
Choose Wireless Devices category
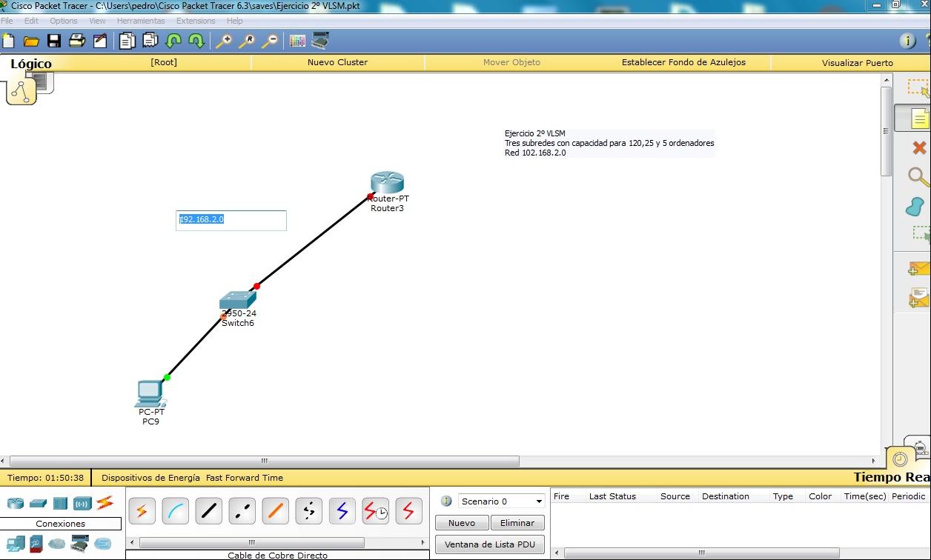(x=82, y=504)
